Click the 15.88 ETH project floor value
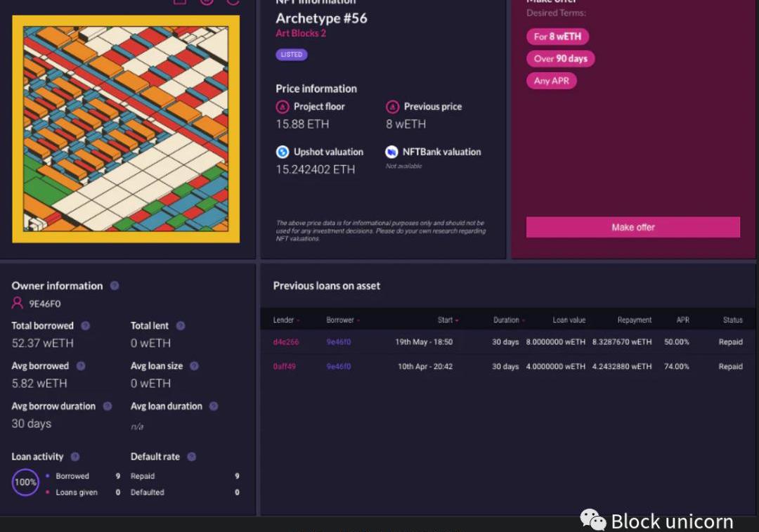759x532 pixels. click(302, 124)
